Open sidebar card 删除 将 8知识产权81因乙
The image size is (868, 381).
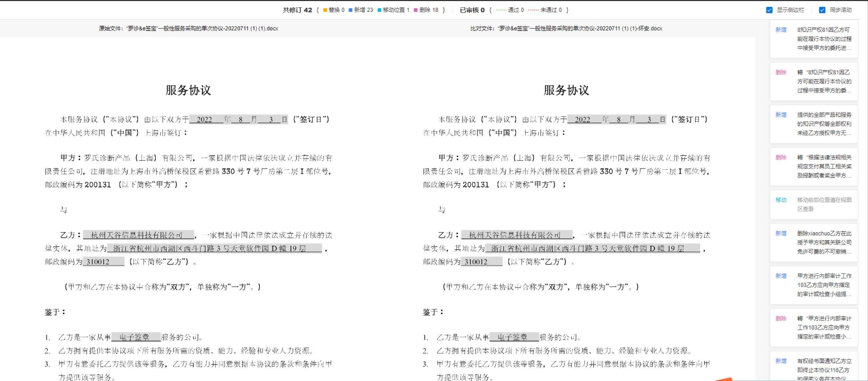click(814, 81)
